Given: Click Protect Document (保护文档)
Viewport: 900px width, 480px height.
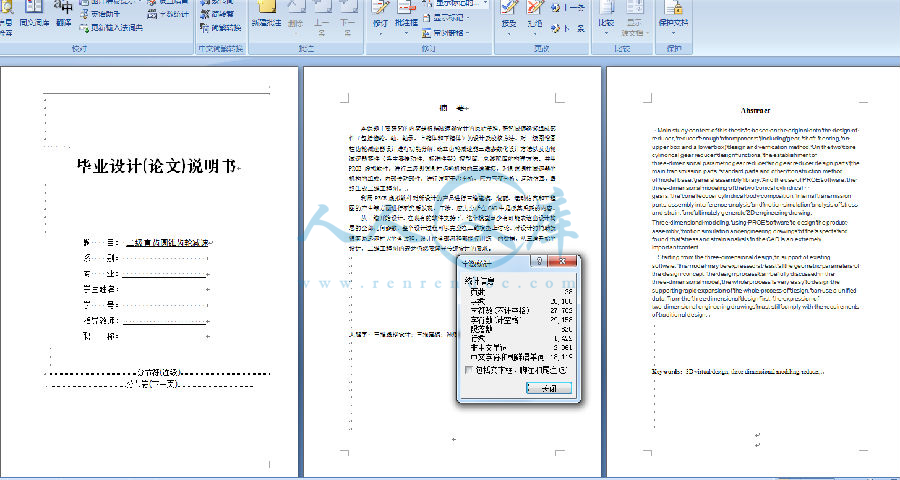Looking at the screenshot, I should (x=673, y=14).
